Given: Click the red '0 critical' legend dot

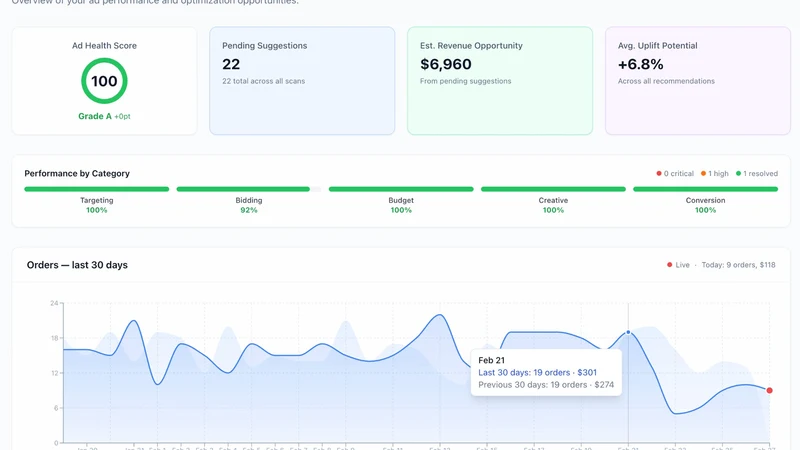Looking at the screenshot, I should 659,173.
